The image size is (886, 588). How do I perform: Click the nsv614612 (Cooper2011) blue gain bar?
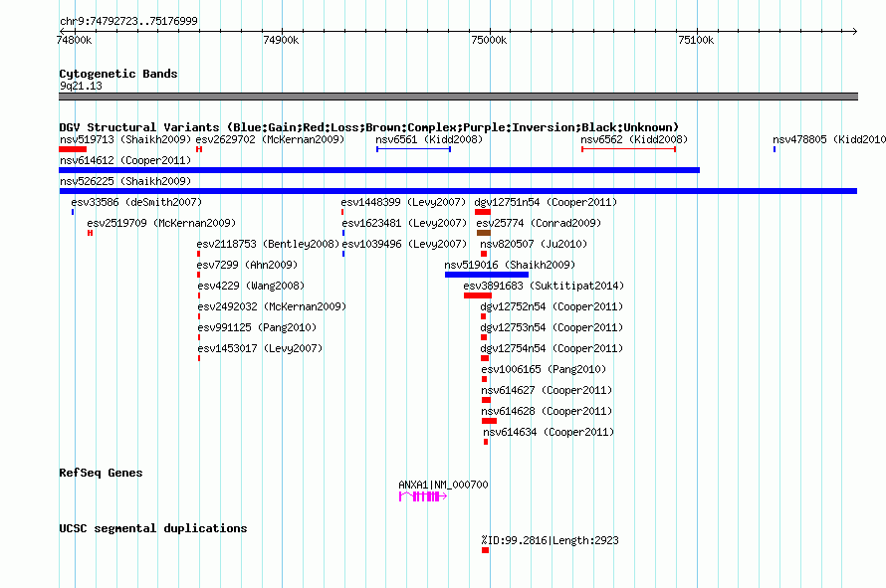coord(379,170)
